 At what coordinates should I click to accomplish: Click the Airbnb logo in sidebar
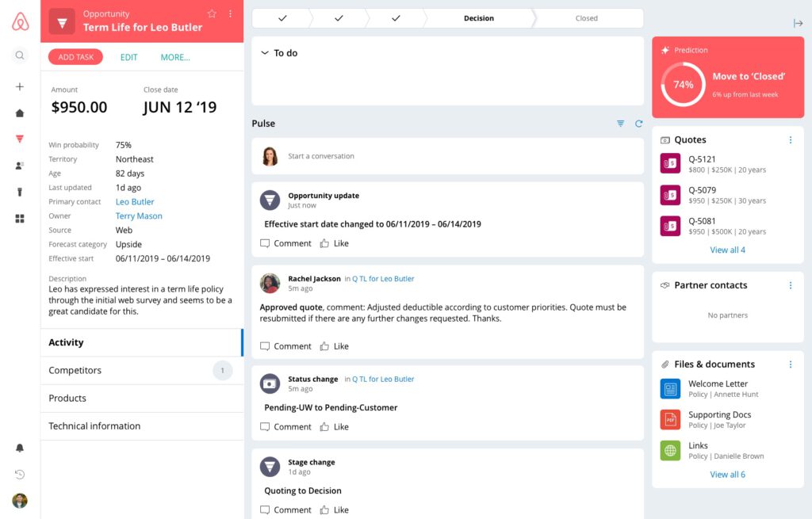20,21
